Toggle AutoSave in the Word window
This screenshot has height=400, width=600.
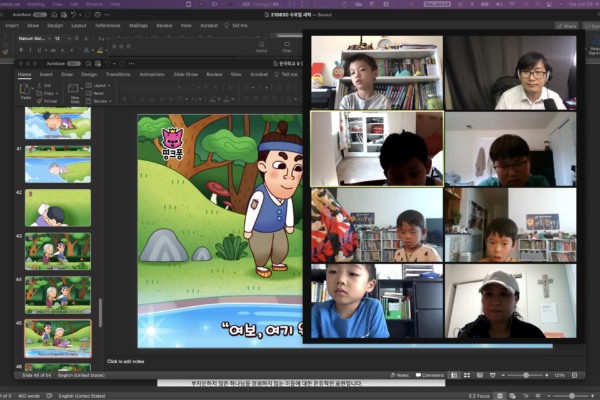point(40,15)
